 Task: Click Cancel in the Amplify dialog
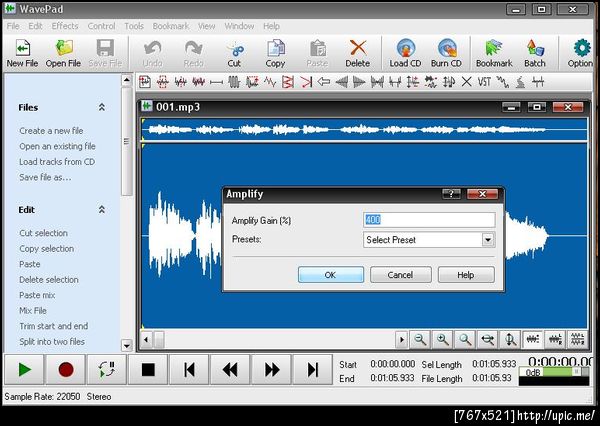[400, 275]
